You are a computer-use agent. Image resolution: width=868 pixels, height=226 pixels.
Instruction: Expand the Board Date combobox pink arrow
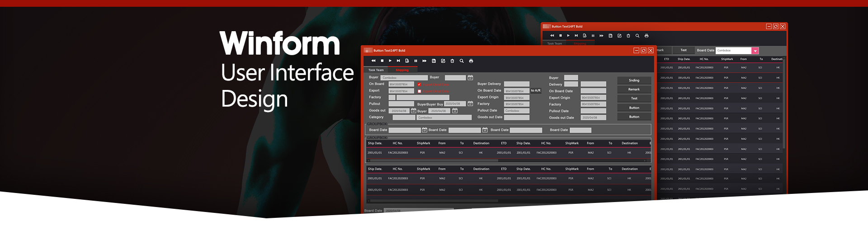755,51
